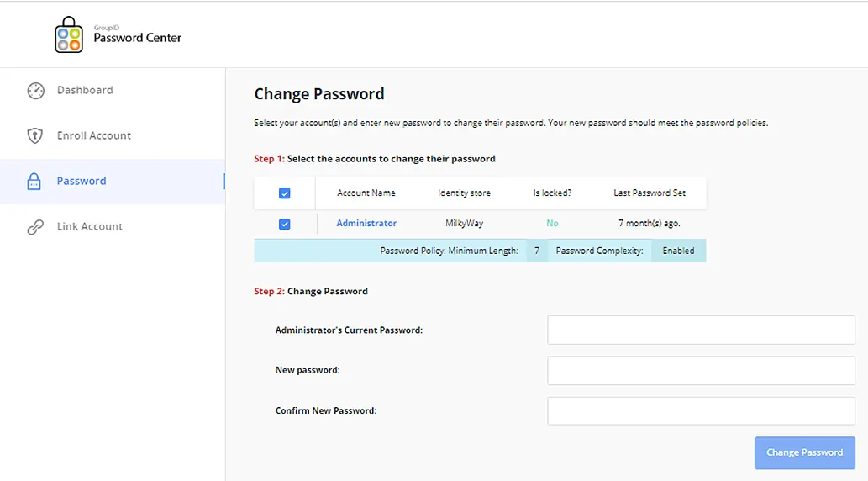Click the 'Change Password' page heading
The image size is (868, 481).
tap(318, 94)
